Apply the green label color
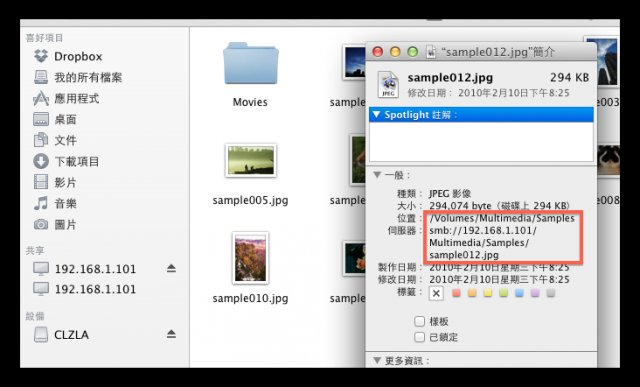This screenshot has height=387, width=640. (x=504, y=293)
